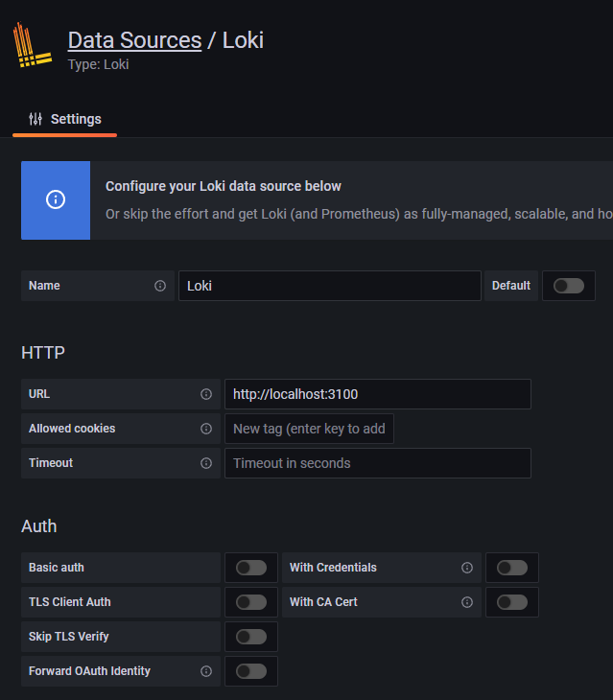Click the Auth section heading
Viewport: 613px width, 700px height.
point(38,526)
